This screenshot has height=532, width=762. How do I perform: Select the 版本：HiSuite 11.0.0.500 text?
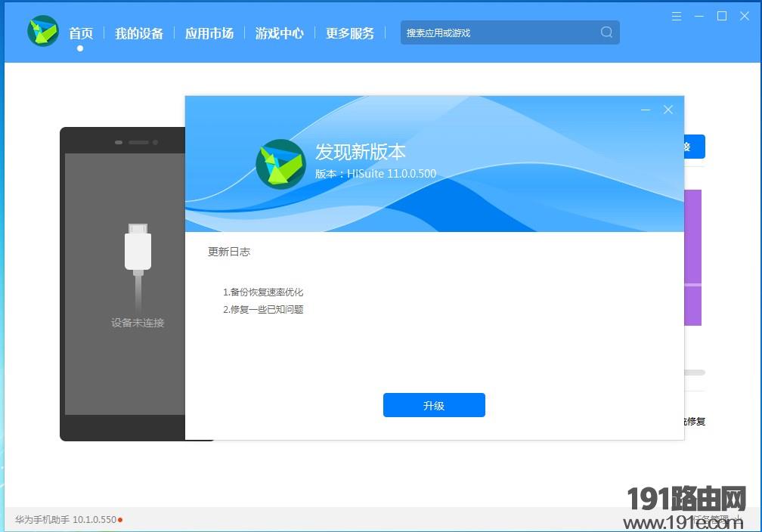coord(376,174)
